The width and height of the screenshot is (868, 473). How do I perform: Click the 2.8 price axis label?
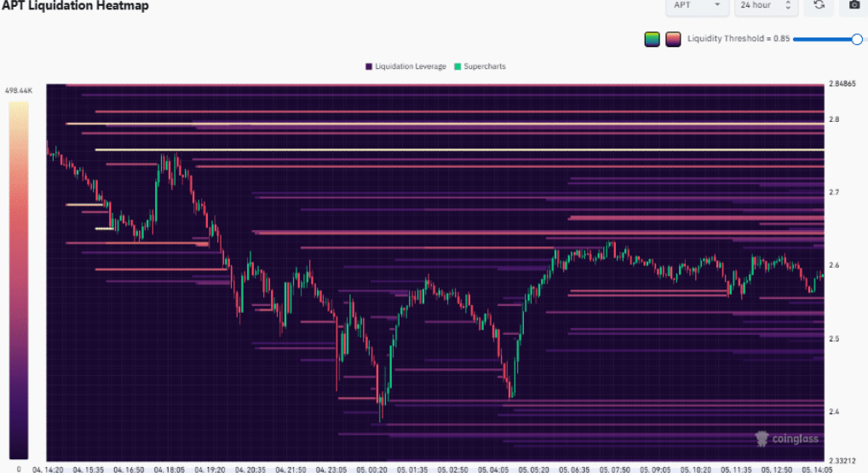click(x=833, y=119)
